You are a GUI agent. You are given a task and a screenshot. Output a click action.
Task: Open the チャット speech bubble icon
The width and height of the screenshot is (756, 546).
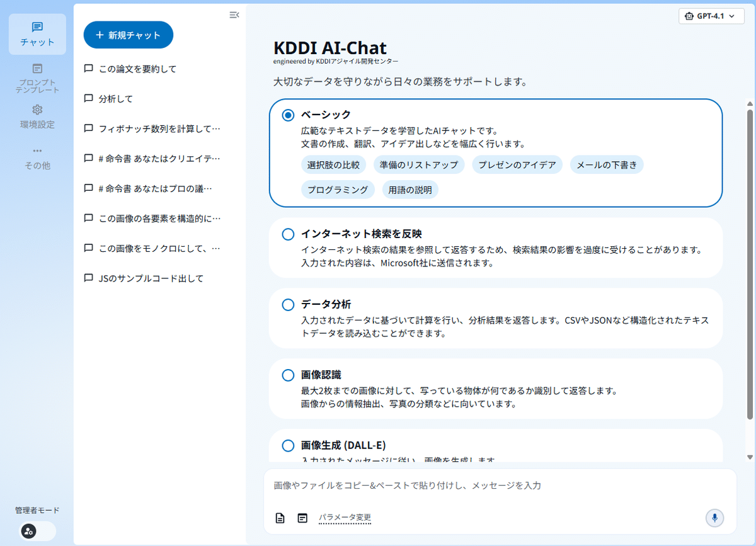(x=37, y=28)
